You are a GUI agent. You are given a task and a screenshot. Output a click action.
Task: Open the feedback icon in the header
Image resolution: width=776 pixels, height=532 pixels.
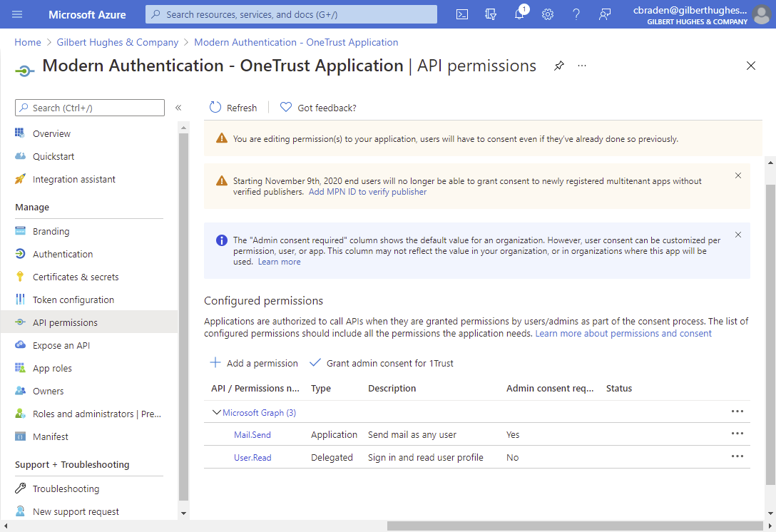[x=604, y=14]
